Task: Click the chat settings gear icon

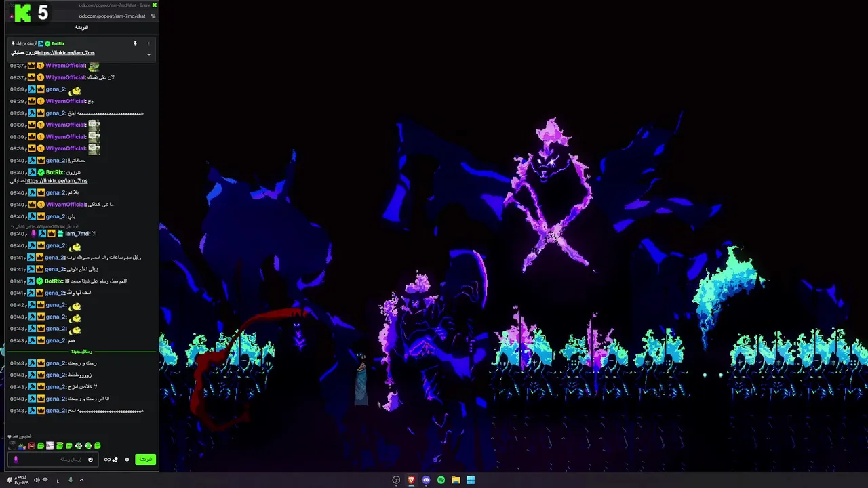Action: [x=127, y=460]
